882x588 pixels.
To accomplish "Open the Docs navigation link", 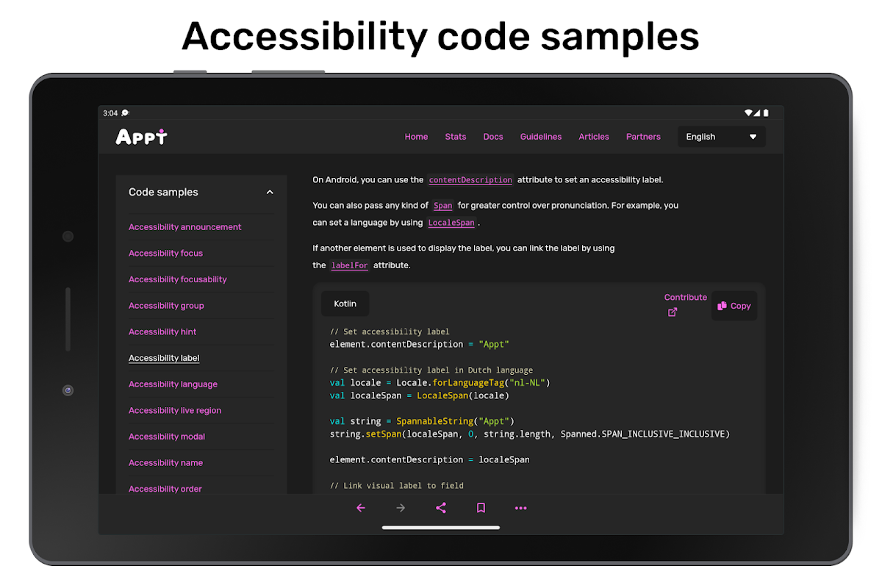I will [493, 137].
